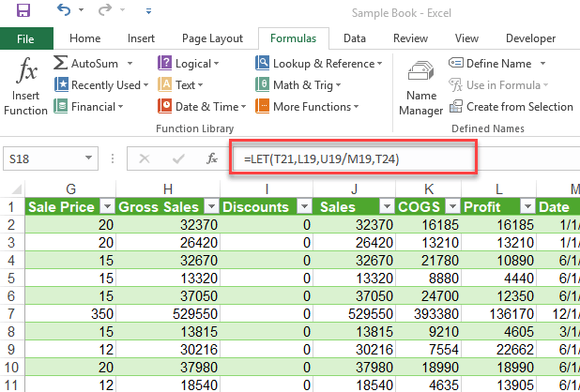Click the Define Name button
This screenshot has height=392, width=580.
click(x=497, y=63)
